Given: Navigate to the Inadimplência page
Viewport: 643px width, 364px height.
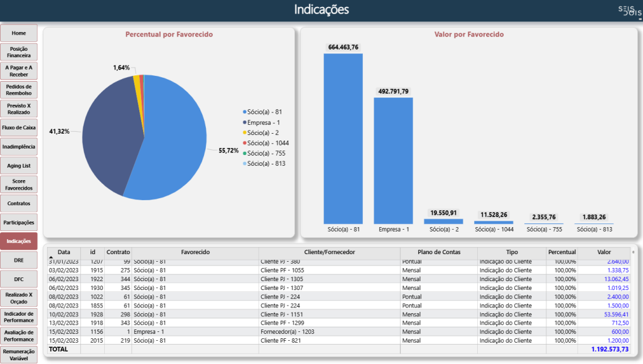Looking at the screenshot, I should point(19,146).
